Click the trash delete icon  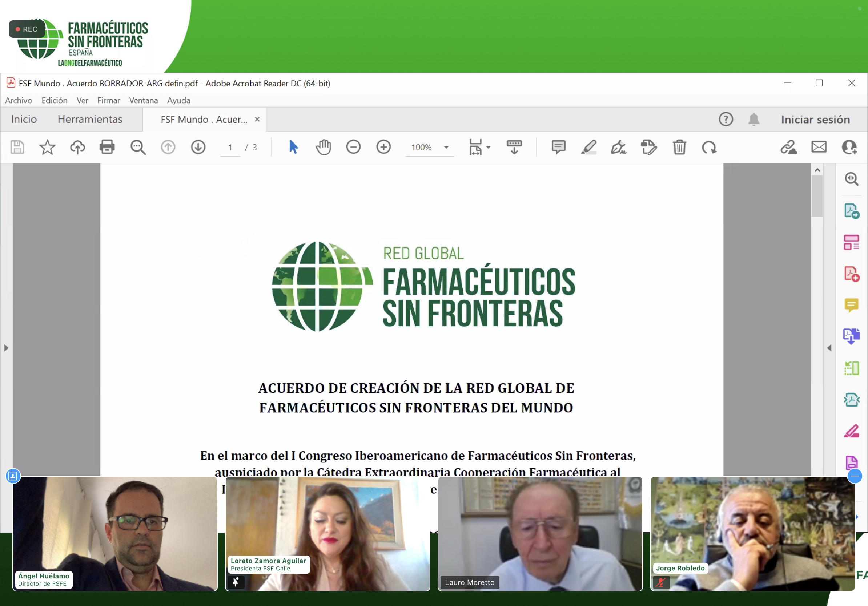point(679,147)
